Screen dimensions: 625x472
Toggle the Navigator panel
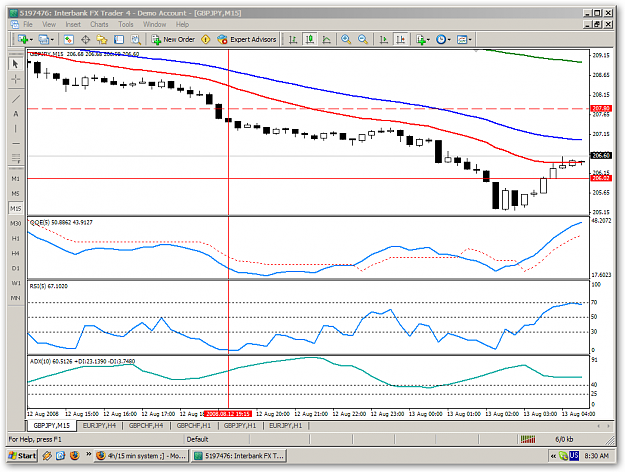coord(102,39)
